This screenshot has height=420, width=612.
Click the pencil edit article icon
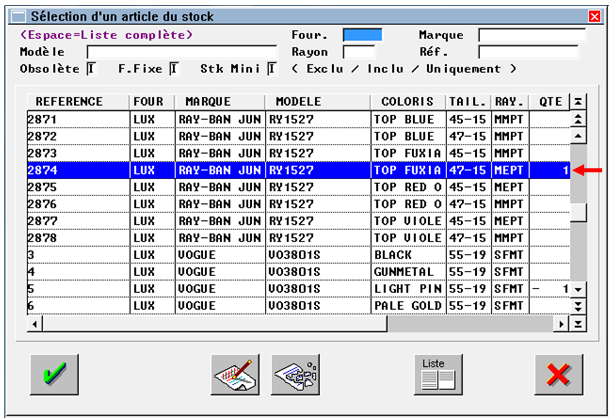(x=234, y=376)
